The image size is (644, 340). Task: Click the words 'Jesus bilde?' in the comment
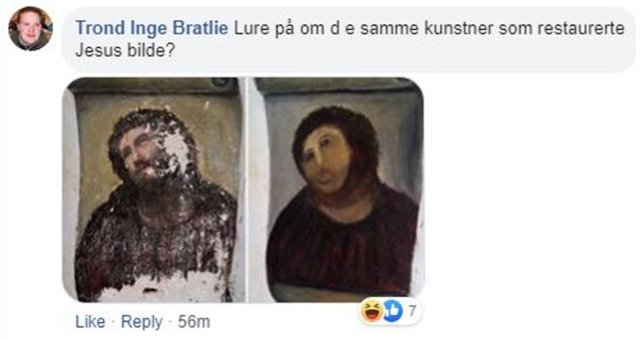pos(125,51)
